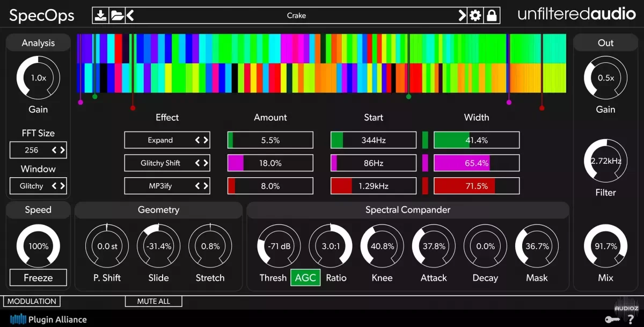
Task: Click the 344Hz Start slider
Action: pyautogui.click(x=373, y=140)
